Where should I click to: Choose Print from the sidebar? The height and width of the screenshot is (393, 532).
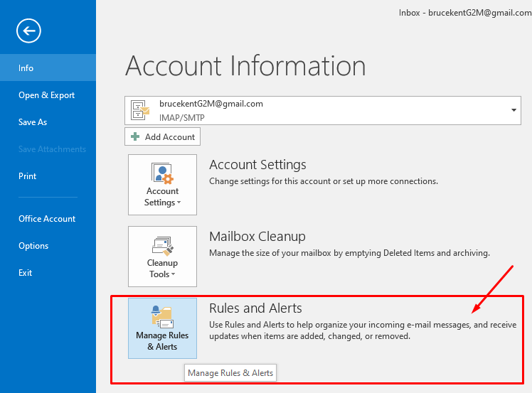click(48, 176)
